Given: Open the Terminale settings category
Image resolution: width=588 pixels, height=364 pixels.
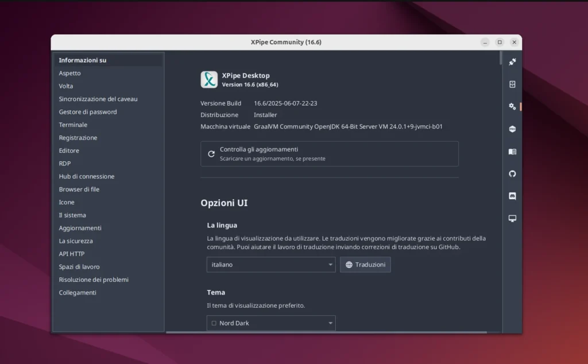Looking at the screenshot, I should 73,125.
